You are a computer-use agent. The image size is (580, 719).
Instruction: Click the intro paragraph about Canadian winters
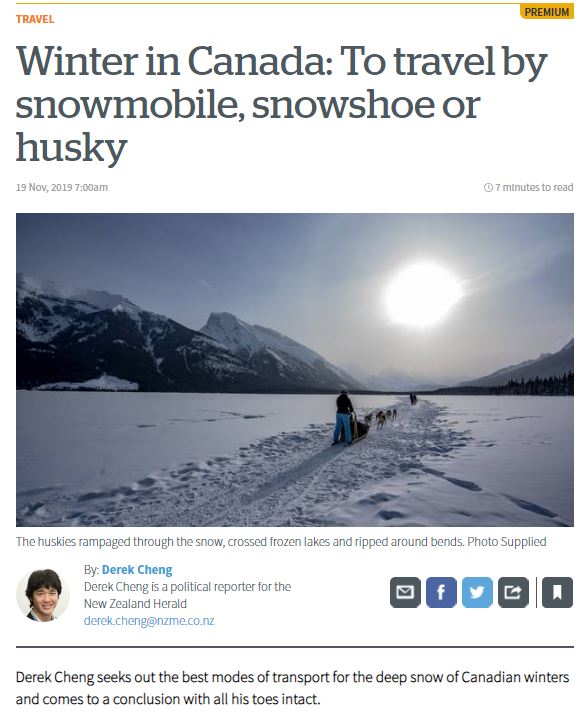tap(293, 688)
